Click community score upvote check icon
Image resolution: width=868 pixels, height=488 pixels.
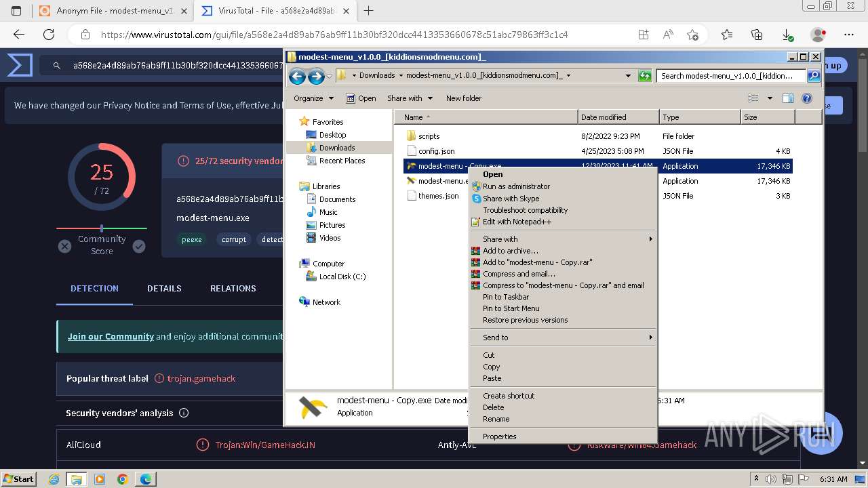(139, 247)
